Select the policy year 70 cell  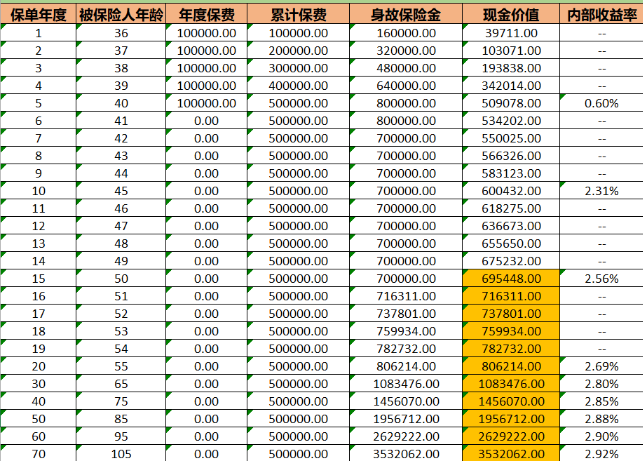click(38, 452)
